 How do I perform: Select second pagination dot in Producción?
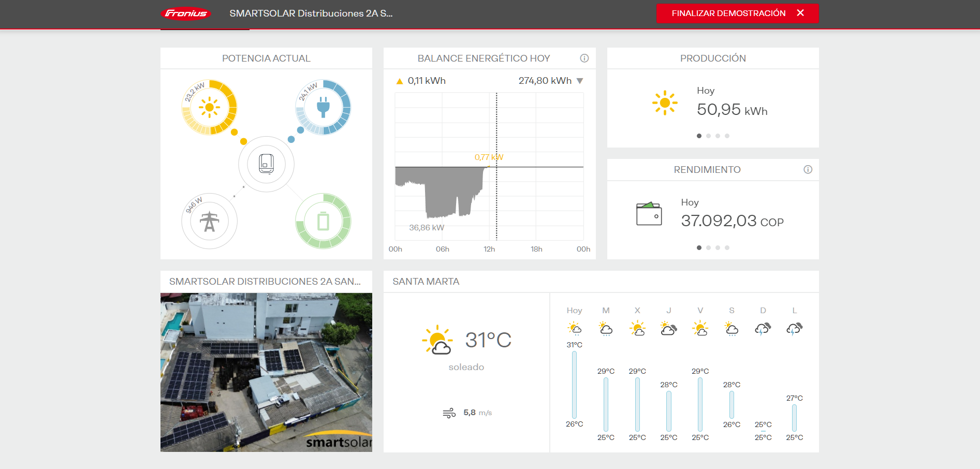point(708,136)
